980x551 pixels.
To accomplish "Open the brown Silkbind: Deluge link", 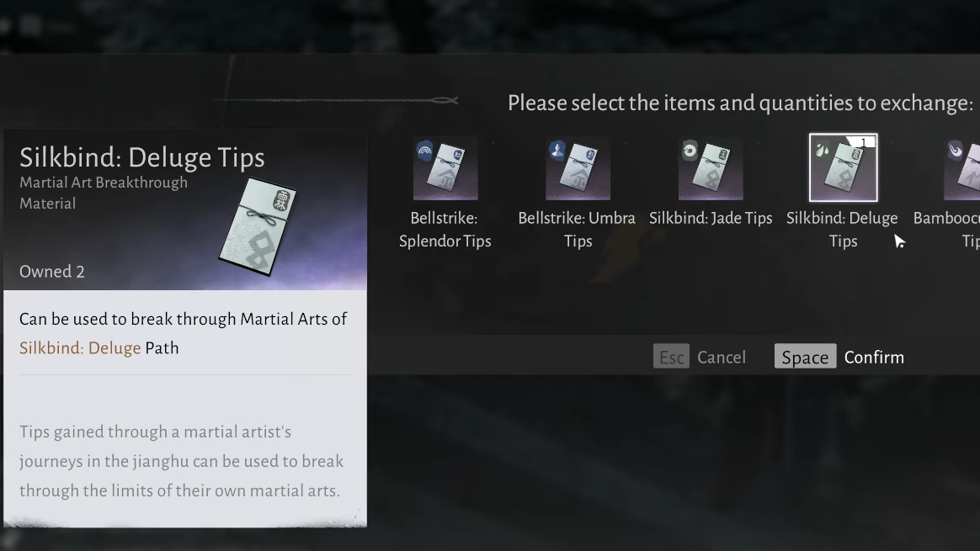I will coord(80,348).
